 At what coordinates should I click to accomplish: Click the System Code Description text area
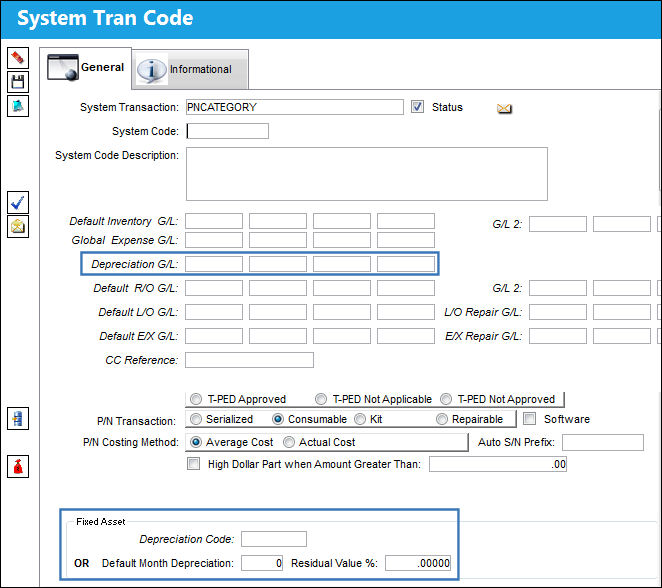point(367,174)
